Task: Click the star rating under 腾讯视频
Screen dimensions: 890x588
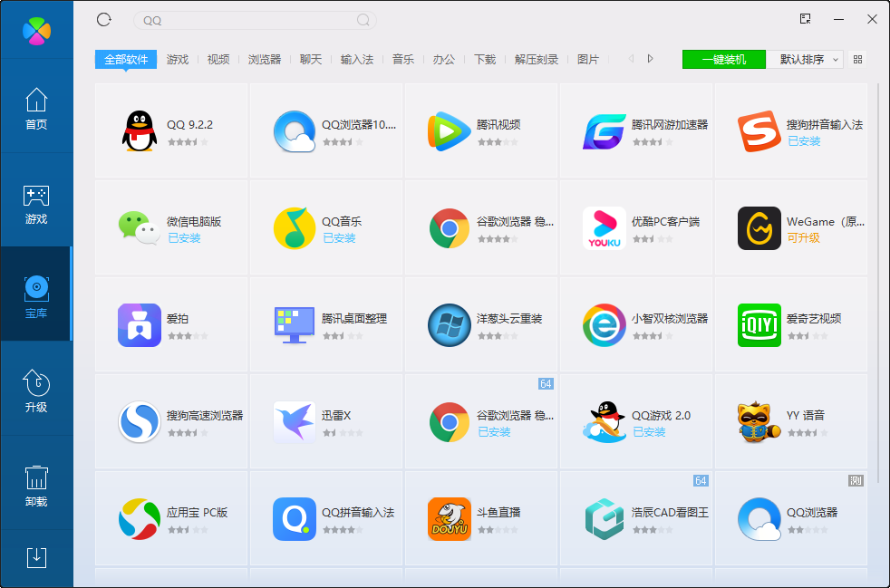Action: click(498, 142)
